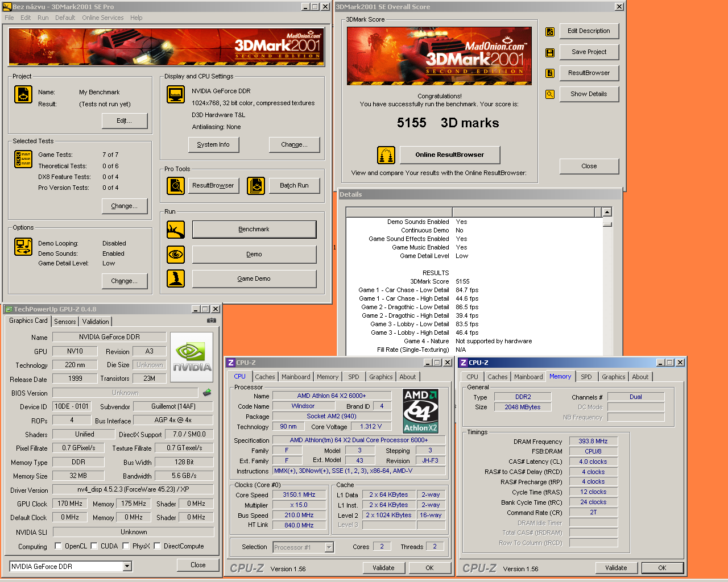Open the NVIDIA GeForce DDR card dropdown
The width and height of the screenshot is (728, 582).
pyautogui.click(x=127, y=566)
